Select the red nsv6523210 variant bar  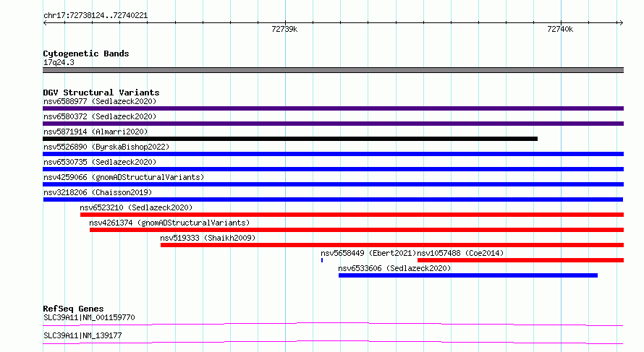point(352,215)
